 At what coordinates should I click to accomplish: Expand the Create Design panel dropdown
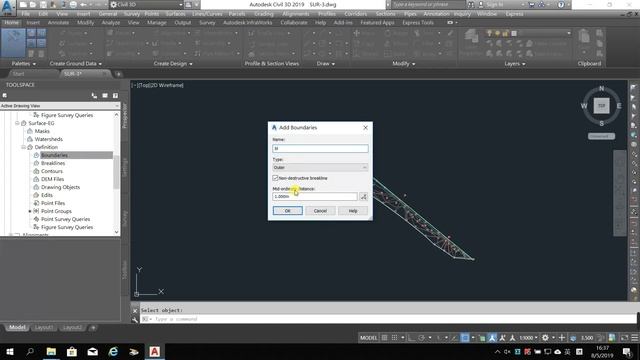[173, 64]
